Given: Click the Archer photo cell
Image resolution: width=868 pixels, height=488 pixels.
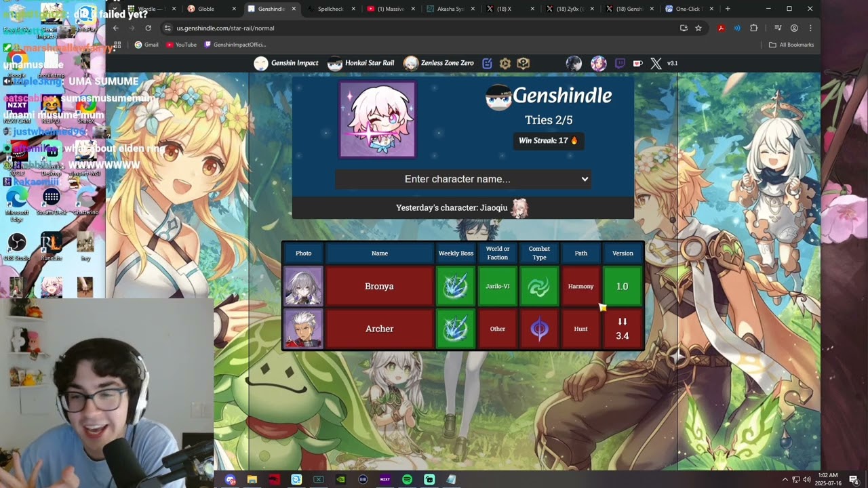Looking at the screenshot, I should [303, 329].
